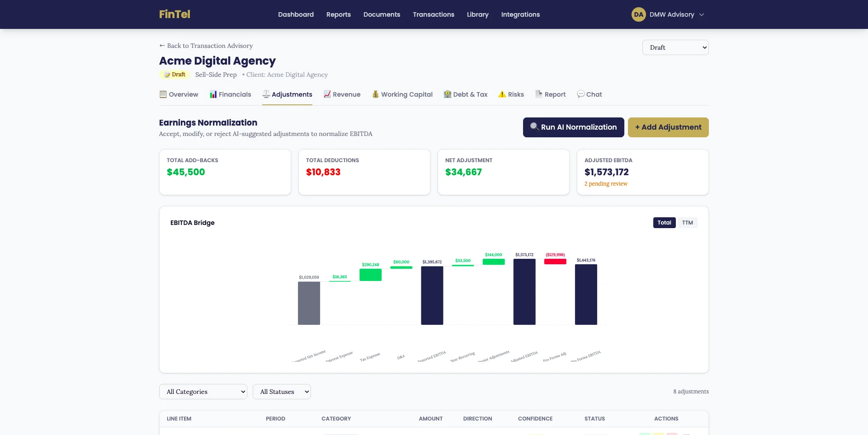868x435 pixels.
Task: Click the Run AI Normalization button
Action: tap(573, 127)
